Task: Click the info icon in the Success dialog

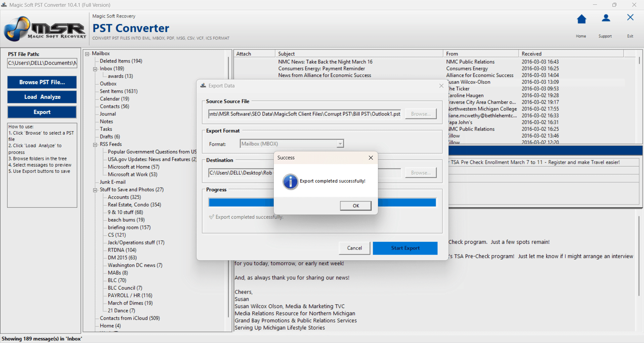Action: (290, 182)
